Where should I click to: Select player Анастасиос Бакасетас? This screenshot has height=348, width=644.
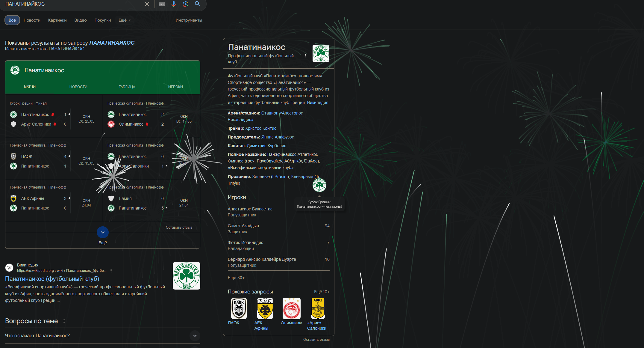(x=278, y=212)
